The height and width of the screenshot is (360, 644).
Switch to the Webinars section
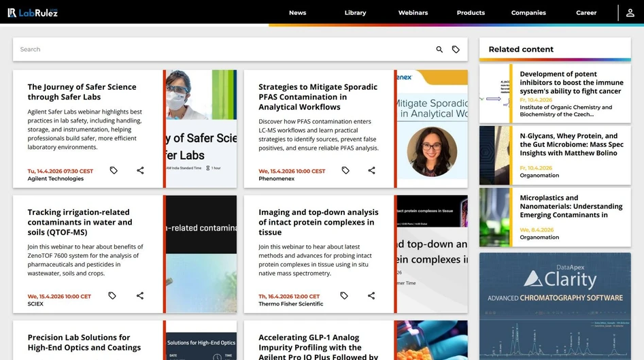point(413,13)
